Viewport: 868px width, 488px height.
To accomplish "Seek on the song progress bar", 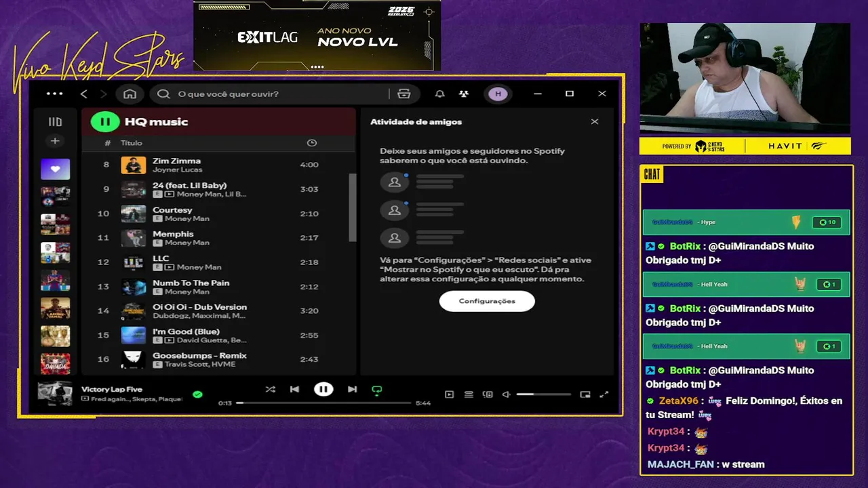I will (324, 403).
